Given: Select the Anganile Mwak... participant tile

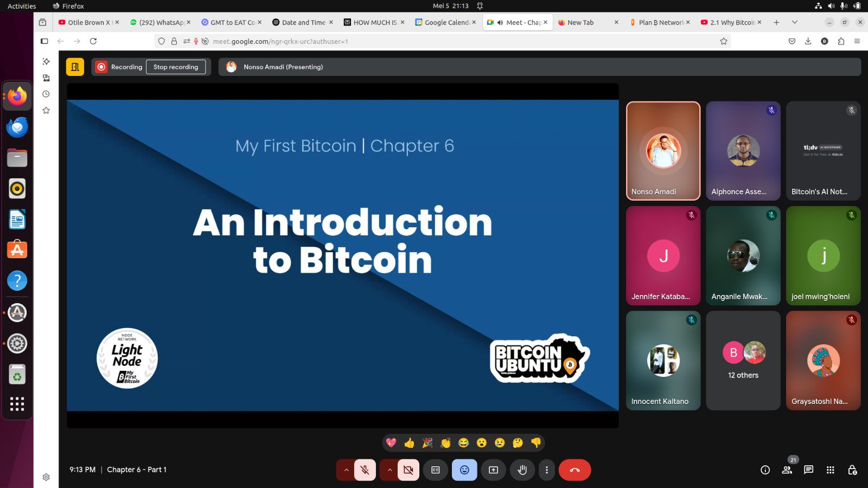Looking at the screenshot, I should coord(743,256).
